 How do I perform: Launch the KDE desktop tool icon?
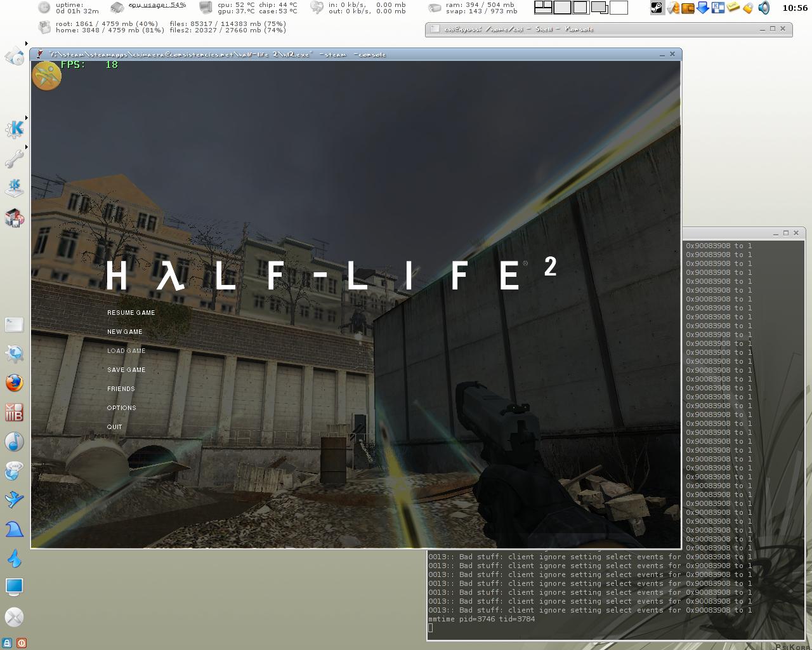[x=15, y=188]
